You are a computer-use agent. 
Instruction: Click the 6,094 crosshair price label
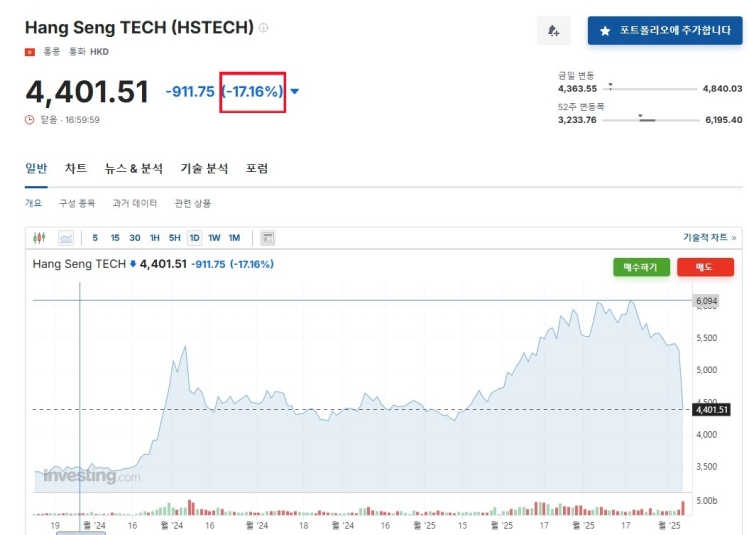(706, 301)
